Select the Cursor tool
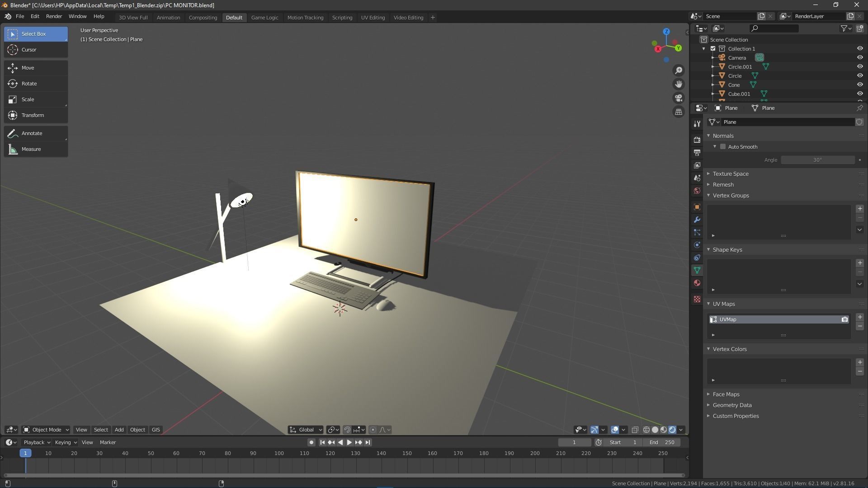Viewport: 868px width, 488px height. [x=36, y=50]
